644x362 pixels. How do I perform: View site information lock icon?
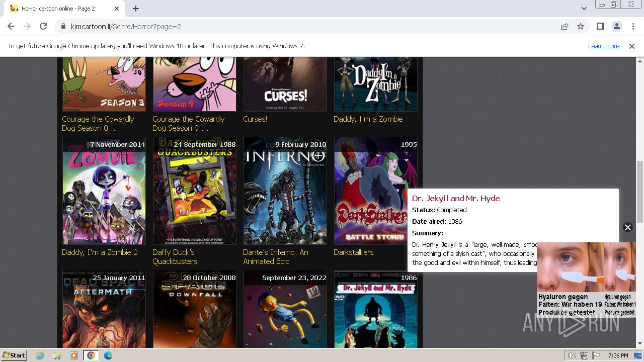coord(63,27)
